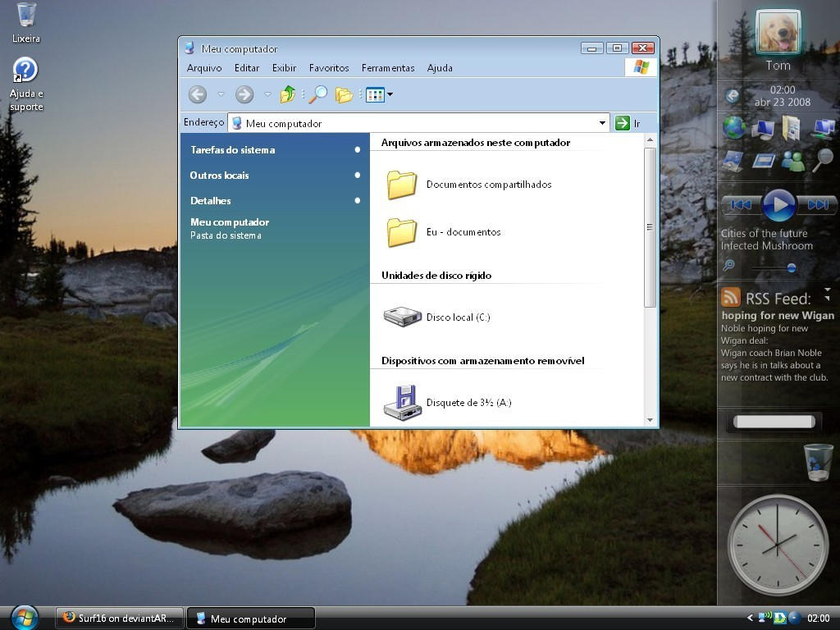Open the Arquivo menu

tap(204, 68)
